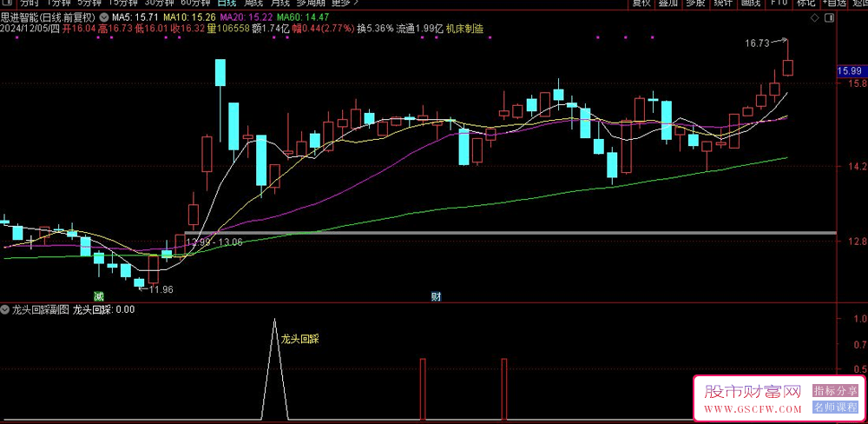
Task: Click the MA20: 15.22 label
Action: [x=247, y=17]
